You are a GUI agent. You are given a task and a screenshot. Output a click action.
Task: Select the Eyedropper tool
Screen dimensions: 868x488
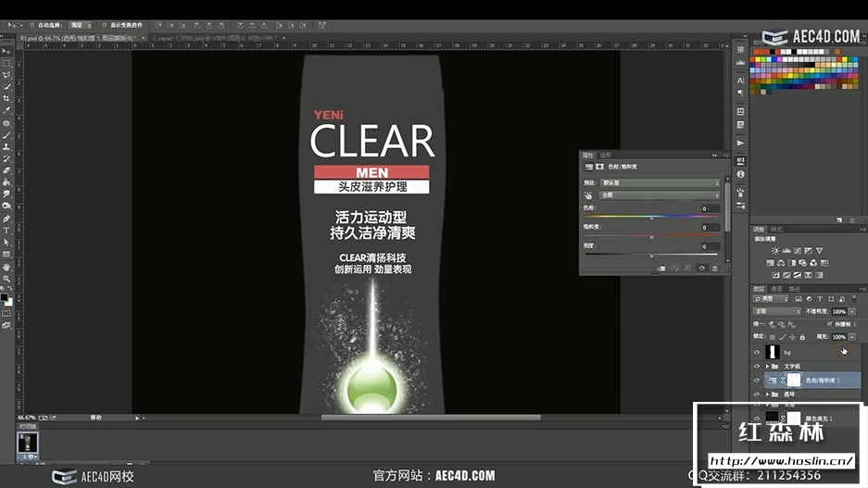[x=6, y=111]
